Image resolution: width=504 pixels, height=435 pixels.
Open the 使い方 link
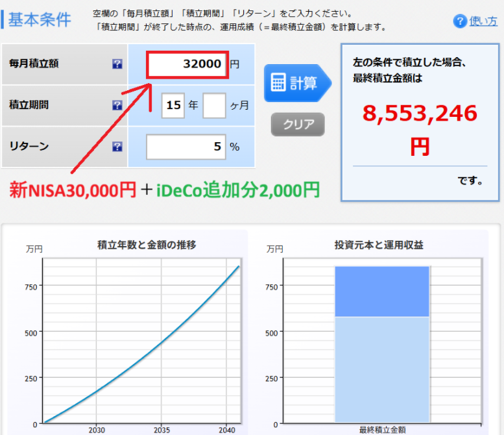click(483, 21)
